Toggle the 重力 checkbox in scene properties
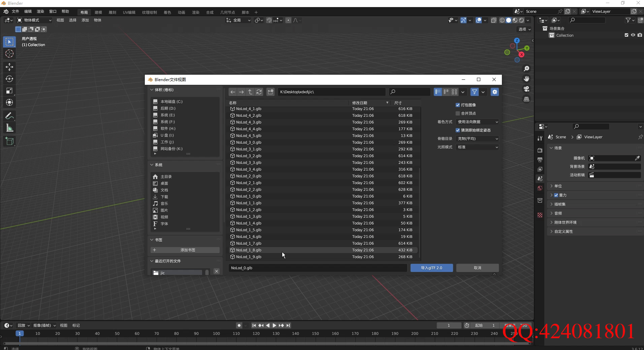The width and height of the screenshot is (644, 350). (x=556, y=195)
